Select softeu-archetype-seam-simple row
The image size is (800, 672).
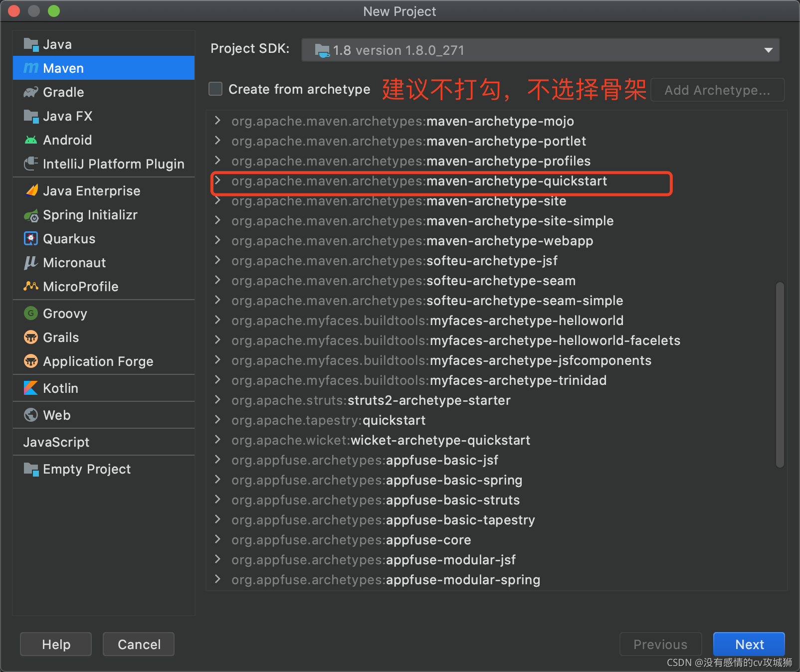[496, 301]
